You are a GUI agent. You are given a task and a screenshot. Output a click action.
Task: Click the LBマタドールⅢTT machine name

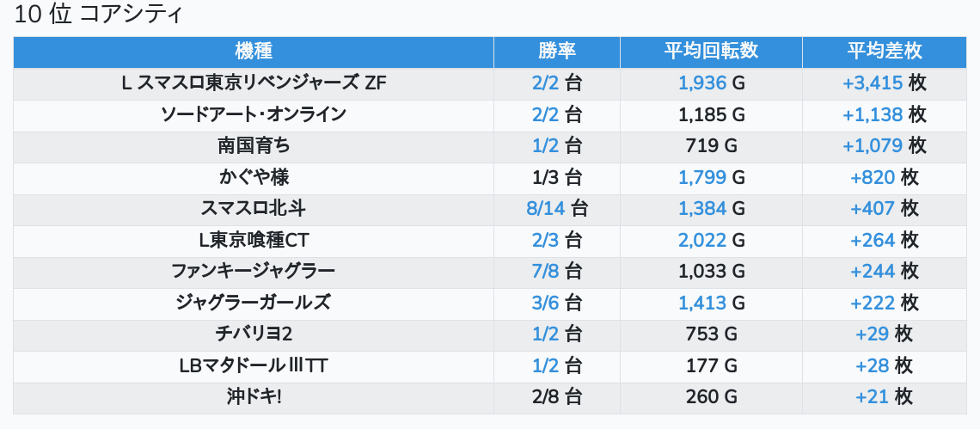[x=253, y=365]
